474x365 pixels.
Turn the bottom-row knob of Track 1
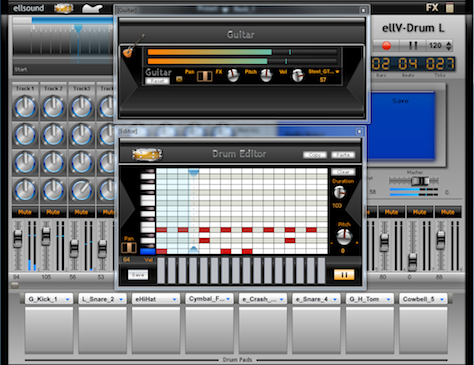tap(25, 191)
